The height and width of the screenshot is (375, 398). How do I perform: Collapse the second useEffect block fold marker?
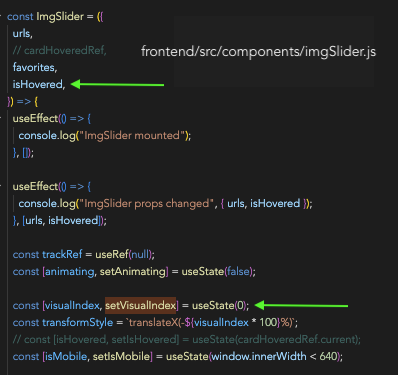pos(1,186)
